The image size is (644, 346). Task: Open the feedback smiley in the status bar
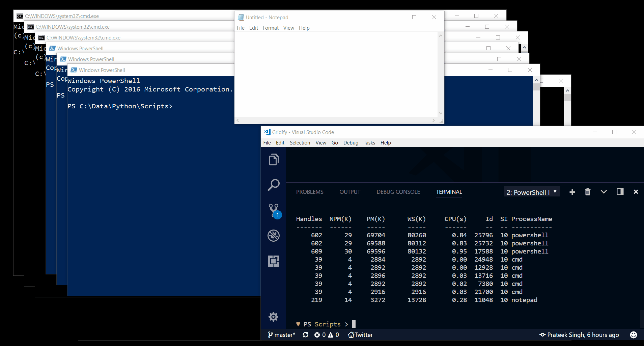tap(634, 335)
